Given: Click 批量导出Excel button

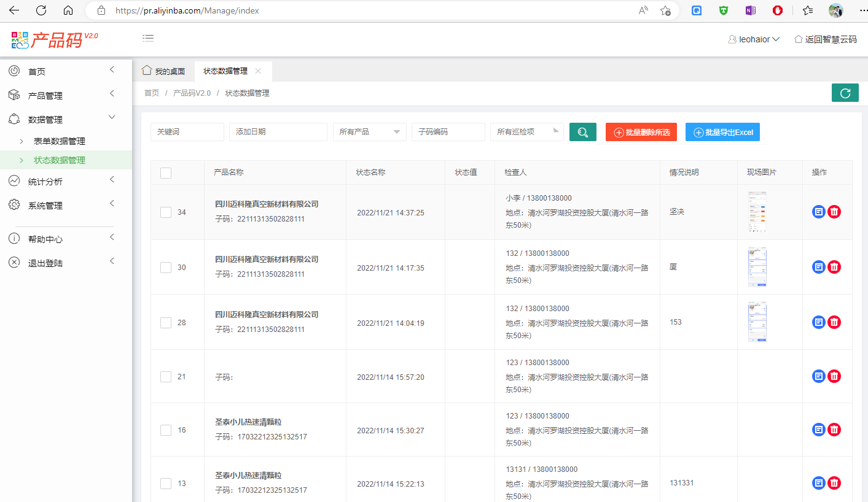Looking at the screenshot, I should (722, 133).
